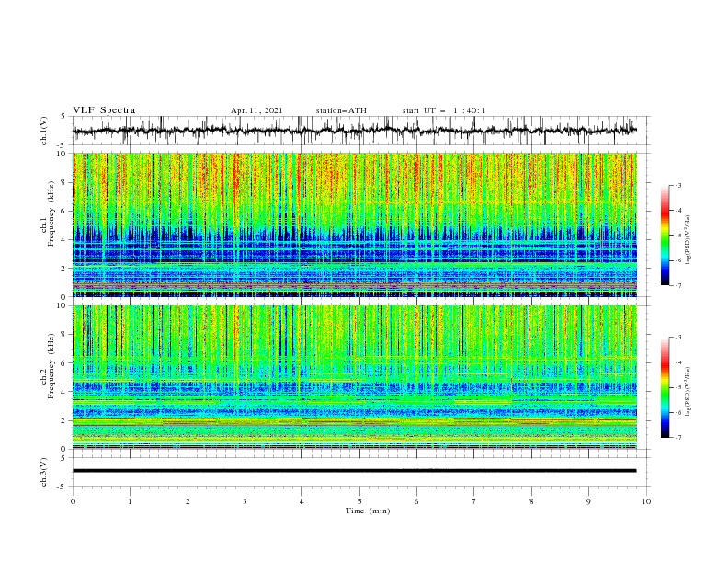Click the ch.1 waveform trace plot
728x563 pixels.
(x=355, y=131)
